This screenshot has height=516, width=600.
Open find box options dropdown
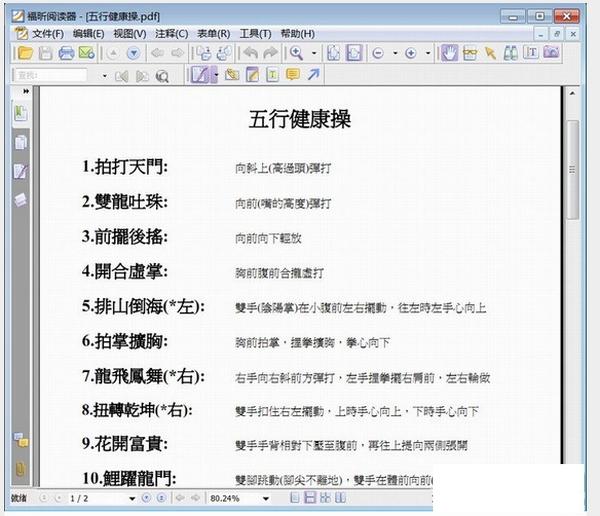pos(104,76)
